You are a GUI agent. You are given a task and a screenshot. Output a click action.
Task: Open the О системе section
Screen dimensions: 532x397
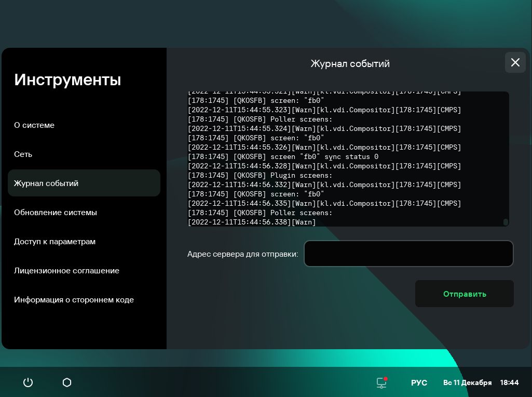pos(34,125)
